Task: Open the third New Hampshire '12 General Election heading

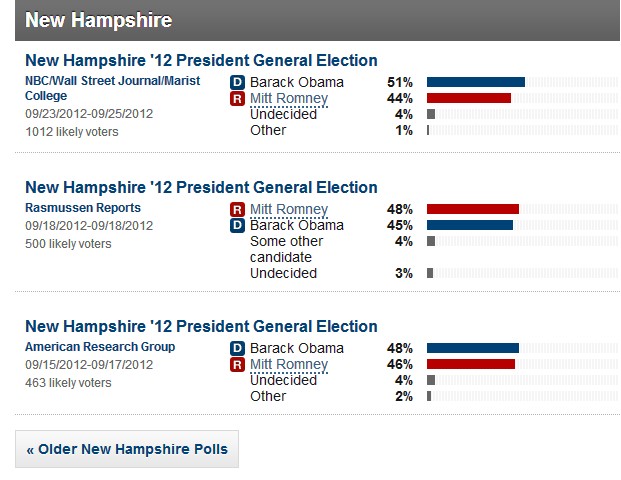Action: pyautogui.click(x=201, y=326)
